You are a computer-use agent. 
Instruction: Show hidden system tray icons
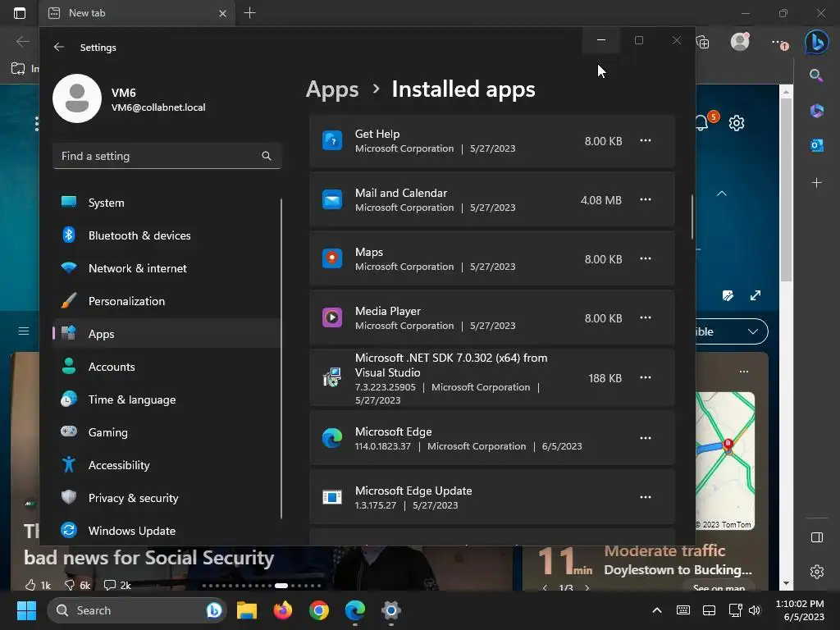pyautogui.click(x=657, y=610)
